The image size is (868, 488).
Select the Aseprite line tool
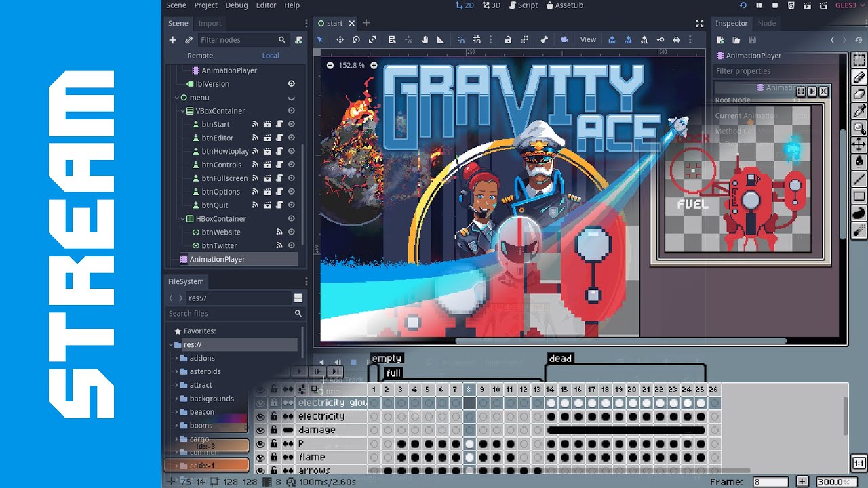(x=859, y=179)
